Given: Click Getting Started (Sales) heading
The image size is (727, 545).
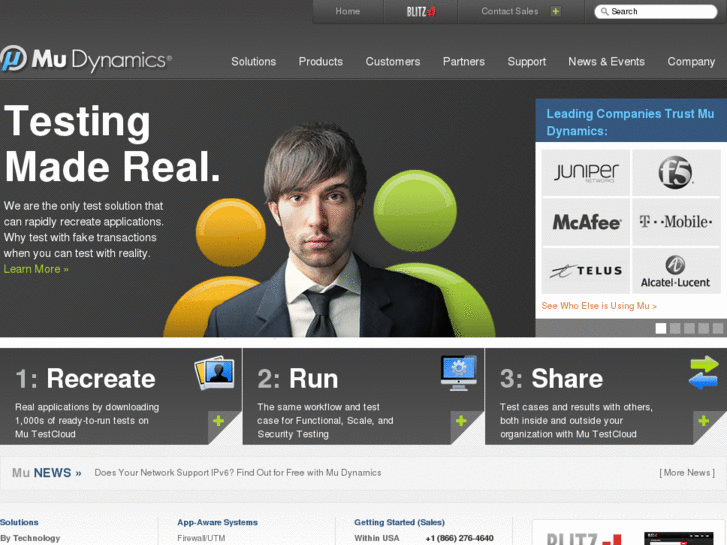Looking at the screenshot, I should click(399, 522).
